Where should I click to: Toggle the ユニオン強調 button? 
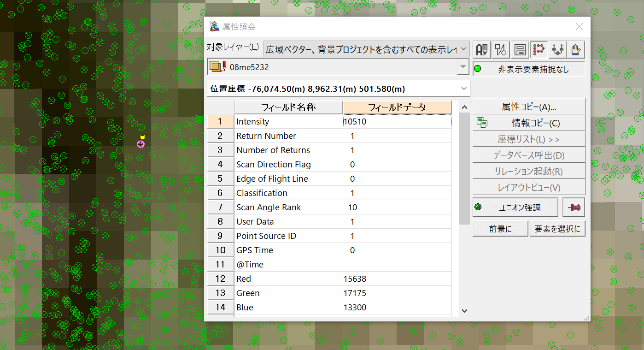pyautogui.click(x=515, y=208)
